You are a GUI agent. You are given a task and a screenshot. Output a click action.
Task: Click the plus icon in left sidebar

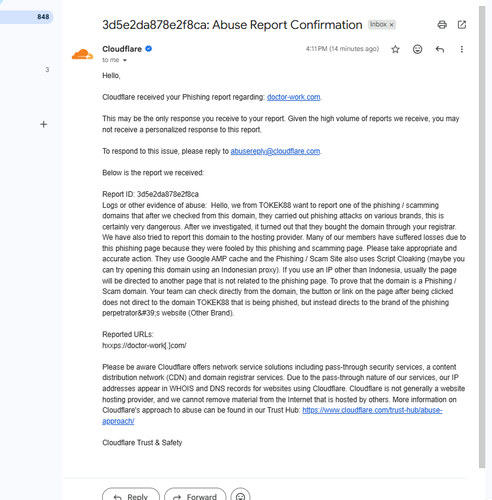click(43, 124)
